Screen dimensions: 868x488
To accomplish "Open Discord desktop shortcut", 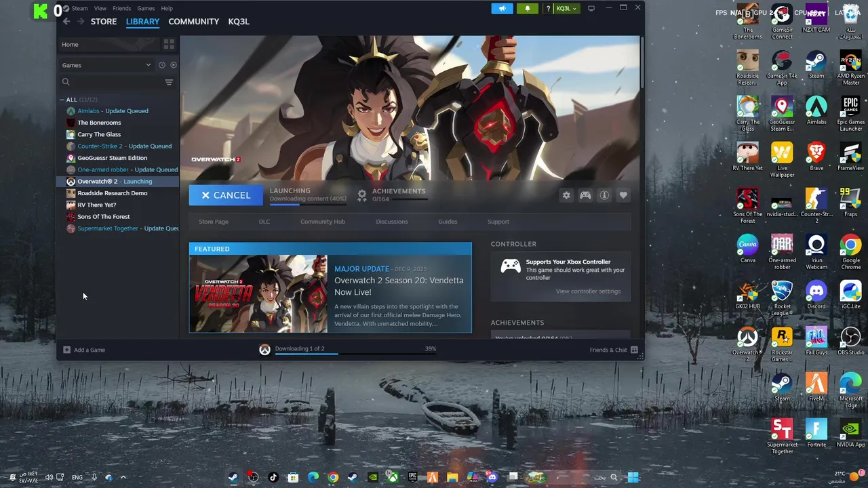I will point(816,296).
